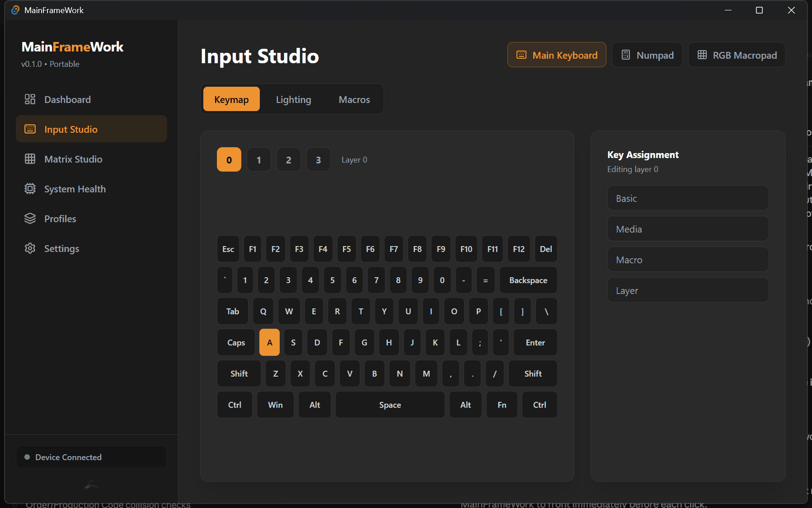812x508 pixels.
Task: Click the 'Layer 0' label text
Action: tap(354, 160)
